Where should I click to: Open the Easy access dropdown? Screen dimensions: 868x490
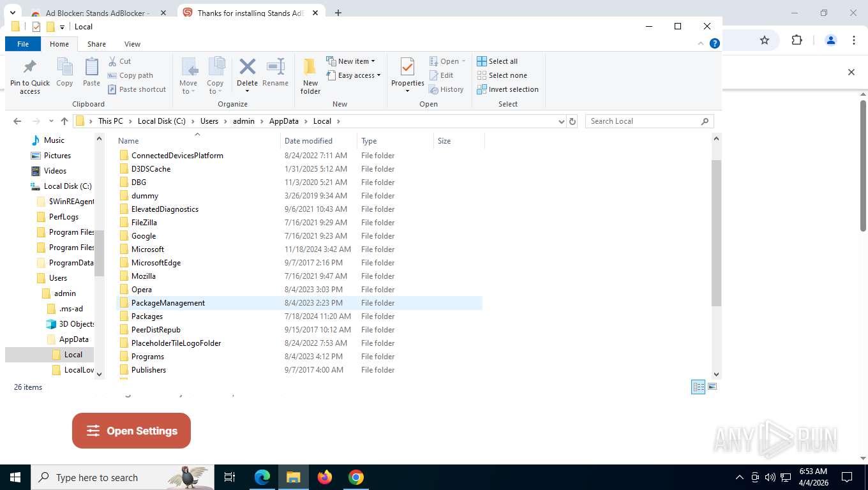tap(353, 75)
